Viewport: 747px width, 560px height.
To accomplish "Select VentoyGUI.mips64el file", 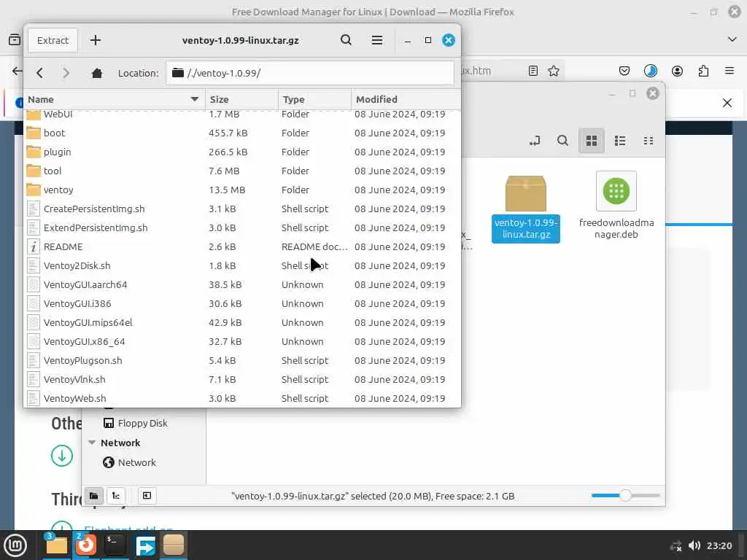I will point(242,323).
